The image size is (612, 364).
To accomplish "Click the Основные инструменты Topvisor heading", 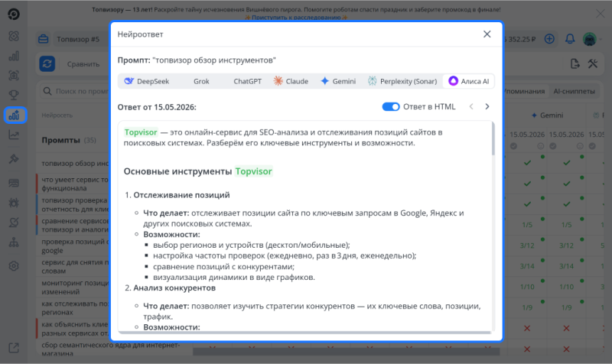I will (198, 171).
